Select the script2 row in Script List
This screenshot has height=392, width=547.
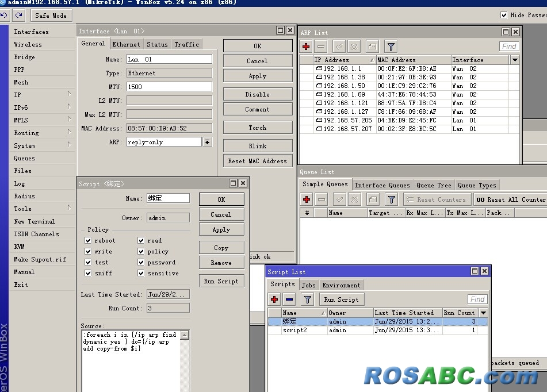coord(378,330)
